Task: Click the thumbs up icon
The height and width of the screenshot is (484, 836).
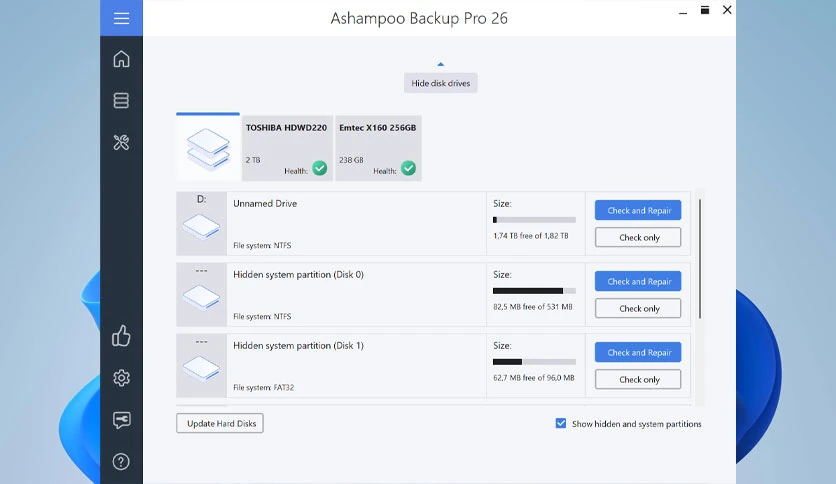Action: pyautogui.click(x=121, y=336)
